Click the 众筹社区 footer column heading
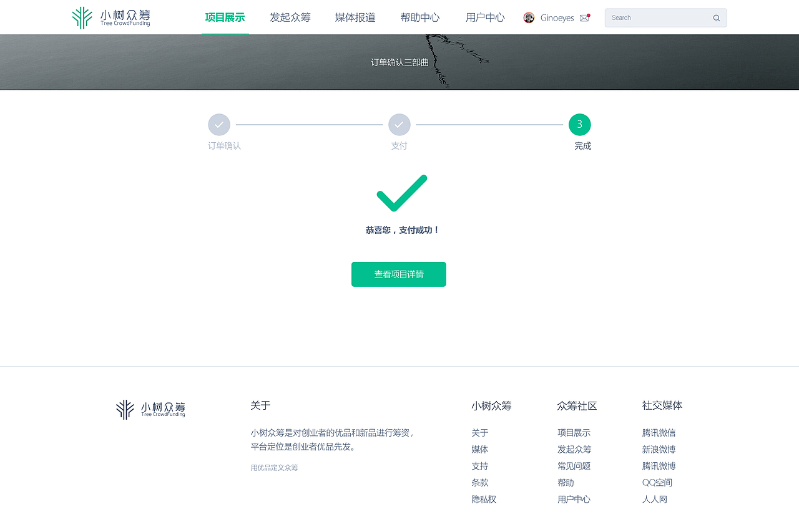The width and height of the screenshot is (799, 532). tap(577, 406)
